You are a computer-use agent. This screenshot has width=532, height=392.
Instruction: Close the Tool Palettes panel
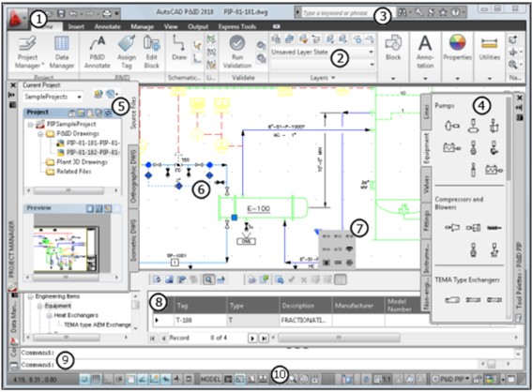(x=520, y=98)
